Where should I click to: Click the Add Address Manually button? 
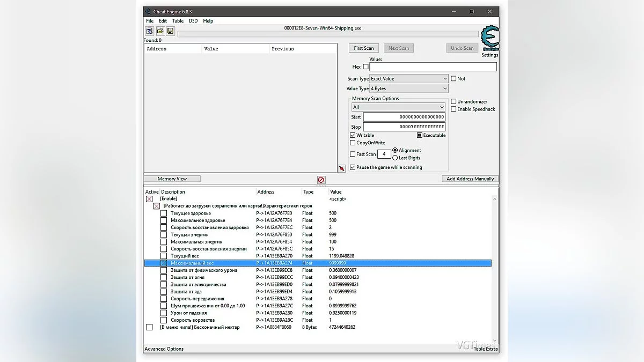point(470,179)
